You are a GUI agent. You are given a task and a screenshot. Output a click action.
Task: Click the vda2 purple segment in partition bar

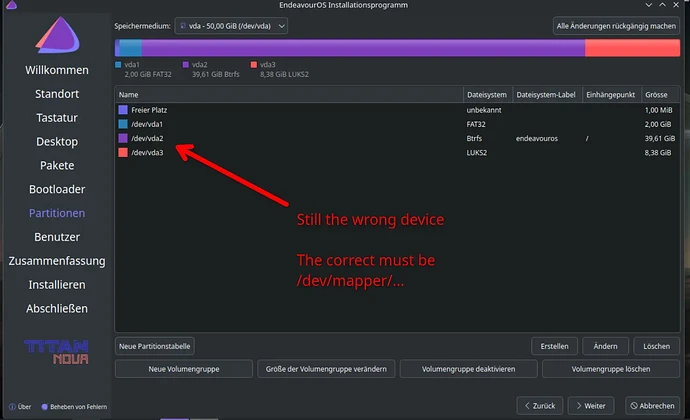(x=363, y=48)
